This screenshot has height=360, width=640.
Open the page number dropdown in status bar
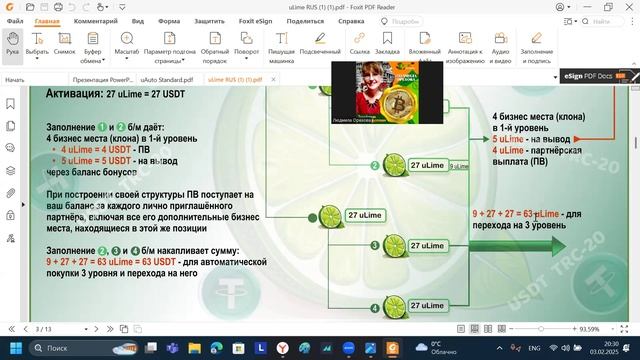coord(86,329)
